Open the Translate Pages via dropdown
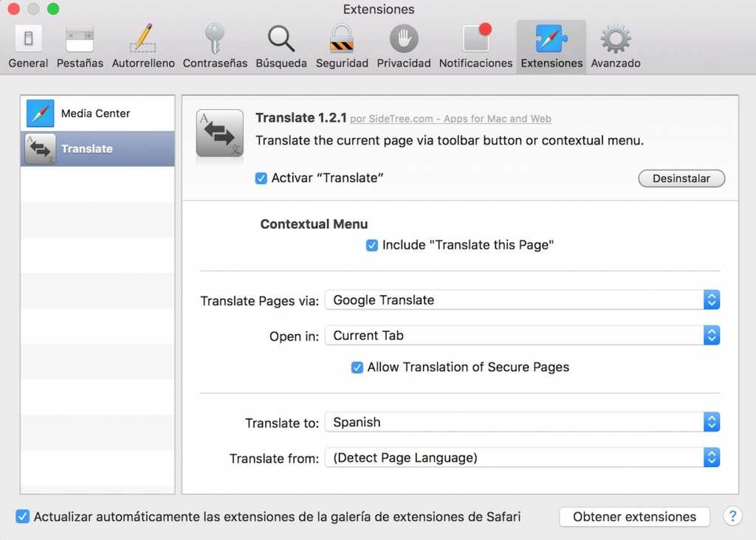The width and height of the screenshot is (756, 540). click(522, 300)
